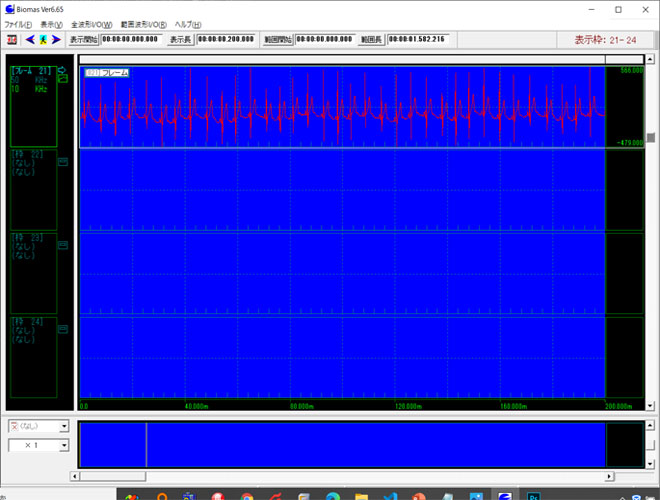Viewport: 660px width, 500px height.
Task: Click the small panel icon beside frame 23
Action: tap(63, 245)
